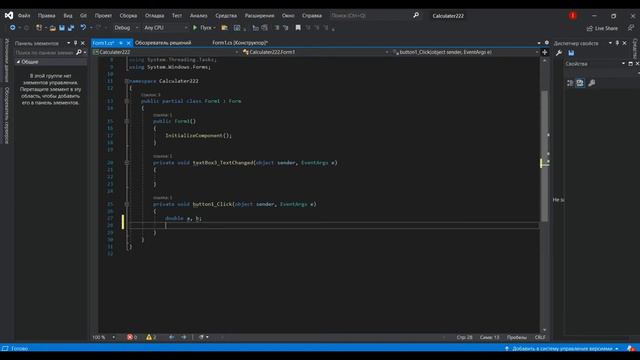Expand the Пуск button dropdown arrow
This screenshot has height=360, width=640.
coord(214,28)
